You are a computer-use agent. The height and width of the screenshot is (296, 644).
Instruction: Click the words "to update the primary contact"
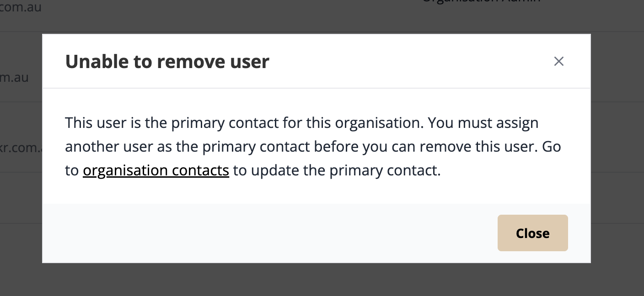[x=337, y=170]
